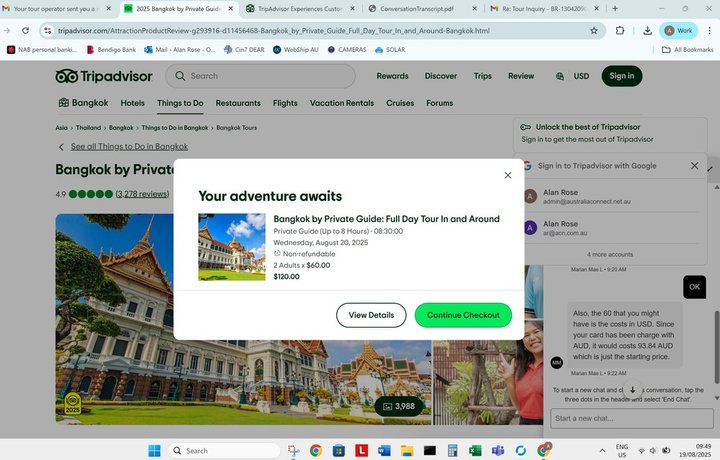
Task: Open a new browser tab
Action: 615,8
